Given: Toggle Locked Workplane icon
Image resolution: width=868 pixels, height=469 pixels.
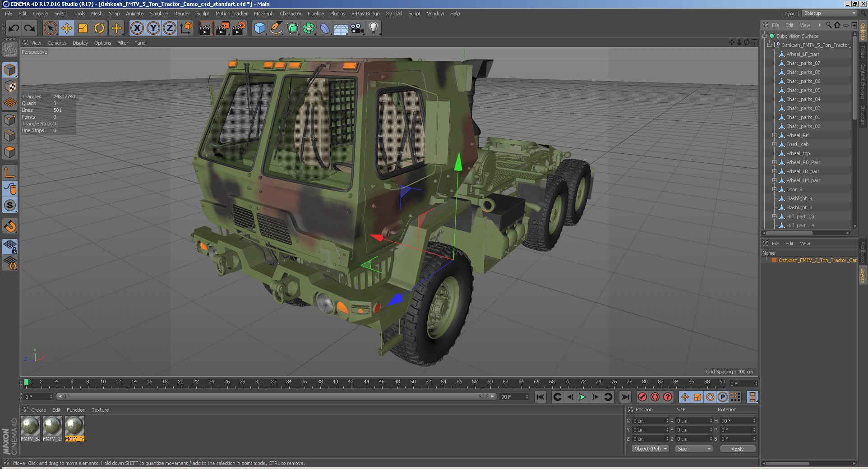Looking at the screenshot, I should point(10,247).
